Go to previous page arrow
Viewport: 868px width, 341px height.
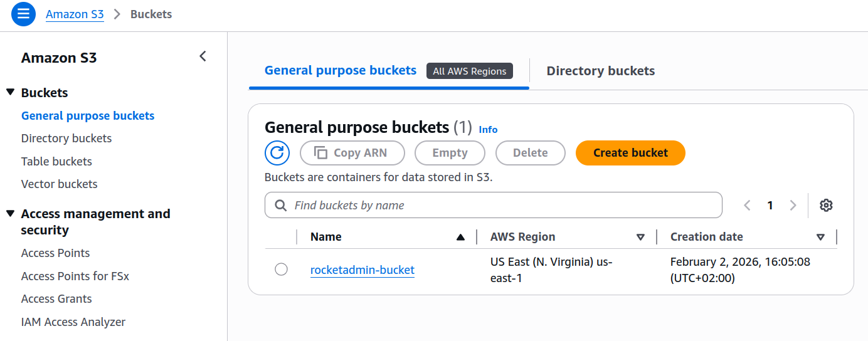coord(747,205)
